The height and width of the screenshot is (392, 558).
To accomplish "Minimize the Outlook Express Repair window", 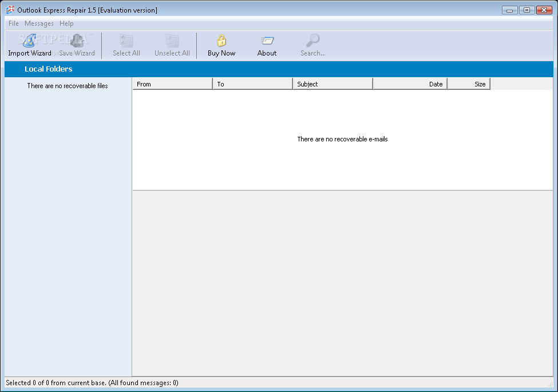I will pyautogui.click(x=509, y=10).
